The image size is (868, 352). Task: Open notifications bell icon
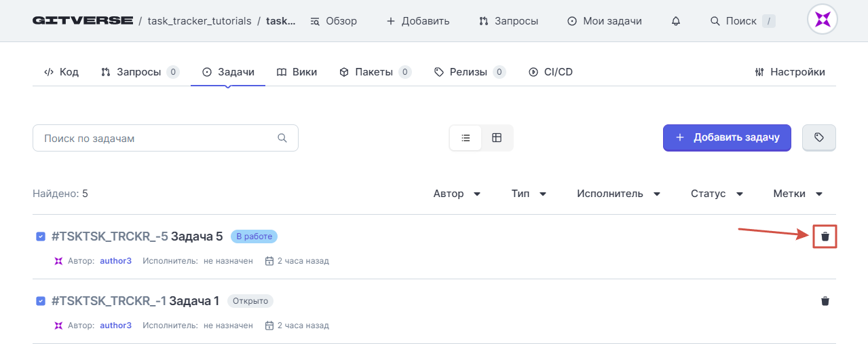click(675, 21)
